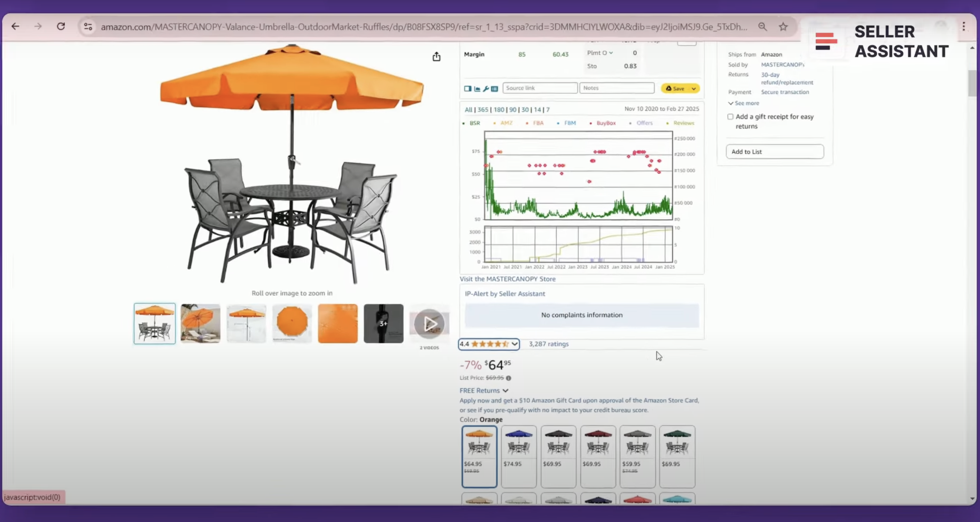
Task: Click the Add to List button
Action: coord(775,152)
